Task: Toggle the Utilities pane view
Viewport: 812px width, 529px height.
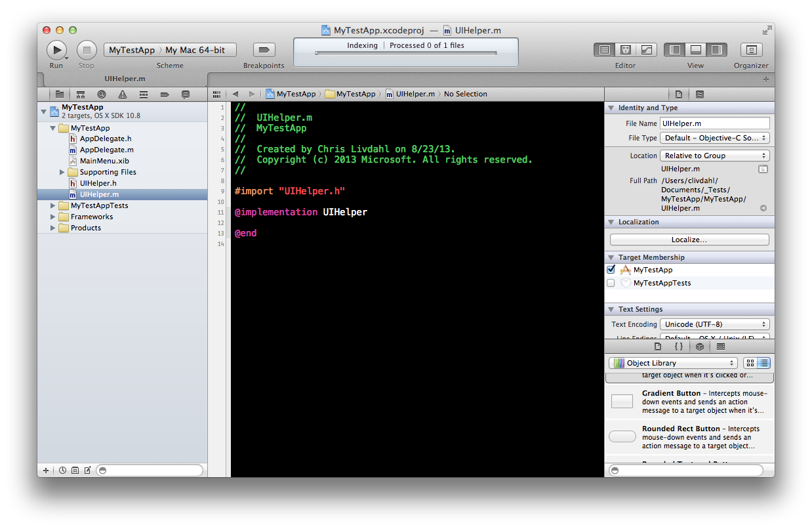Action: point(716,50)
